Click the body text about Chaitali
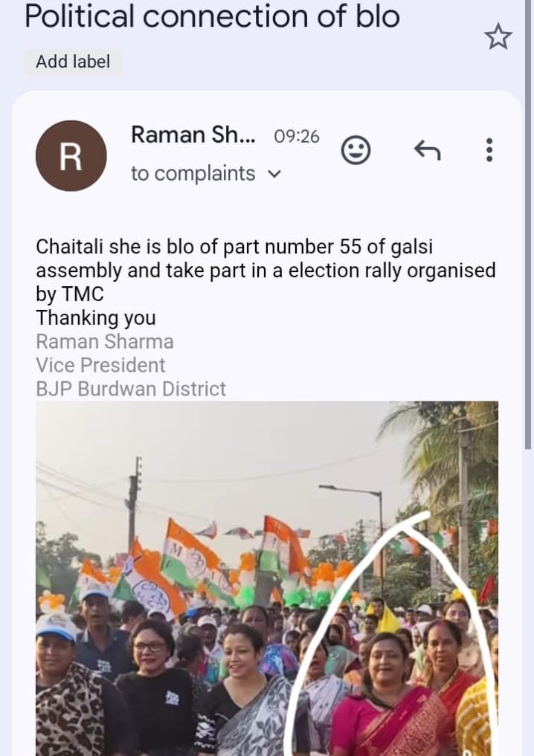The height and width of the screenshot is (756, 534). tap(265, 270)
